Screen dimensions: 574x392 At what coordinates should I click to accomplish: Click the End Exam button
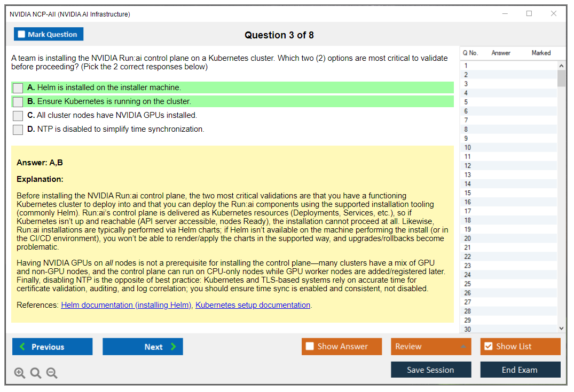click(x=520, y=370)
